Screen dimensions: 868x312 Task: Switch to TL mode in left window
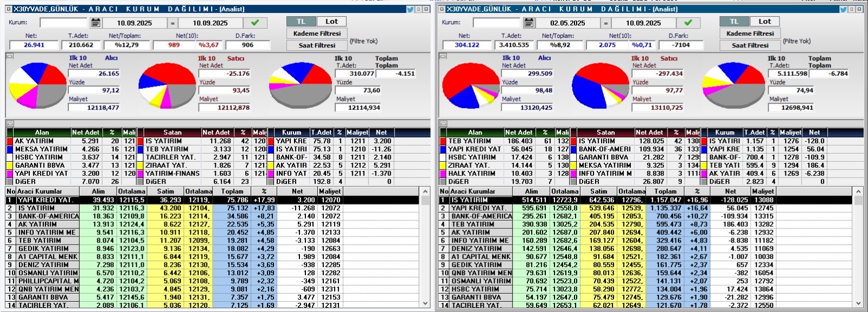click(x=301, y=21)
